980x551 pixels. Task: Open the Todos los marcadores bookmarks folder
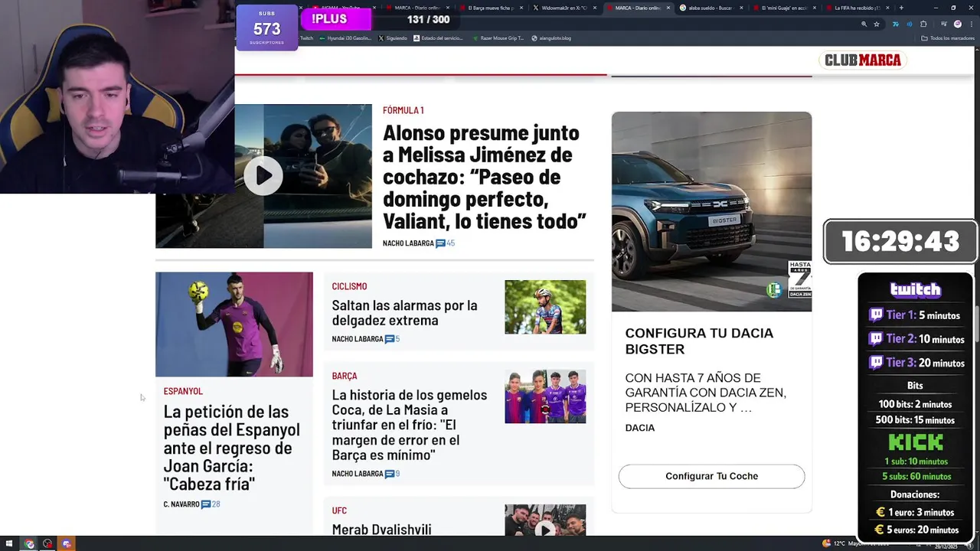[x=948, y=37]
